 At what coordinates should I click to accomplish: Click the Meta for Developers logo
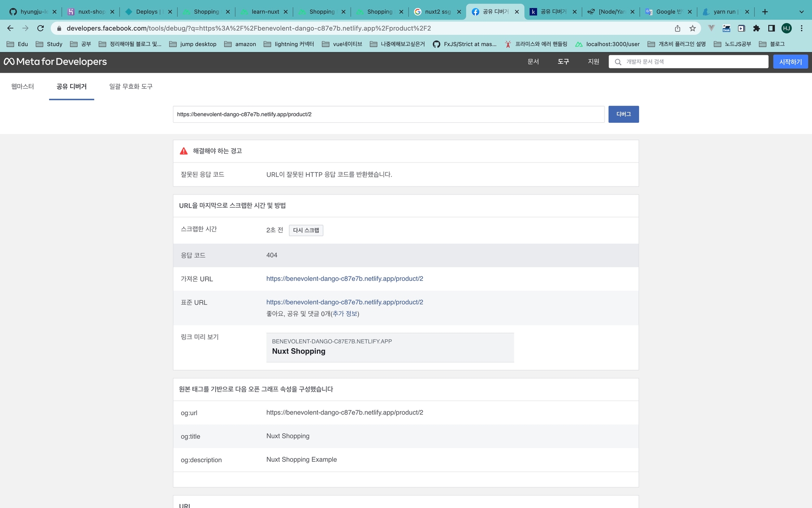[x=55, y=62]
